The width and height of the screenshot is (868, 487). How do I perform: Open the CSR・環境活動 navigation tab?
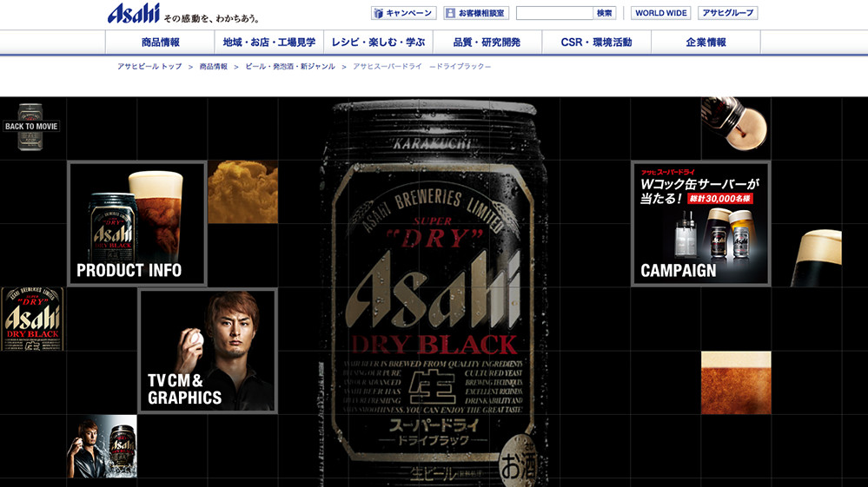point(596,42)
